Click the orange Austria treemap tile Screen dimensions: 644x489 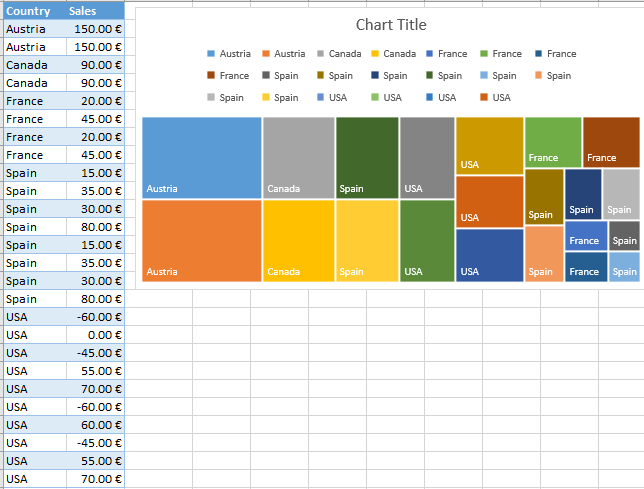pyautogui.click(x=201, y=240)
